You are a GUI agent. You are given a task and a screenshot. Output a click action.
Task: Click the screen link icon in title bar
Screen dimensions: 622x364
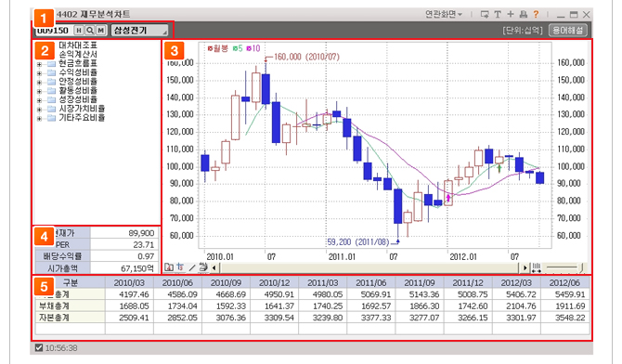(485, 15)
